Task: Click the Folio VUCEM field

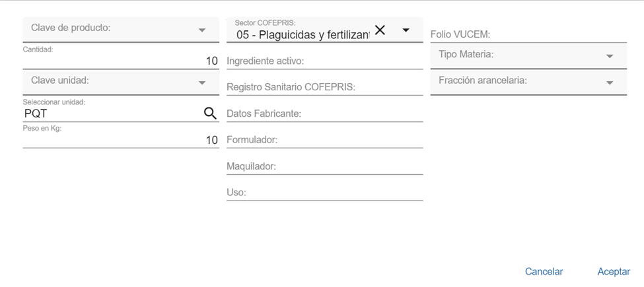Action: (528, 34)
